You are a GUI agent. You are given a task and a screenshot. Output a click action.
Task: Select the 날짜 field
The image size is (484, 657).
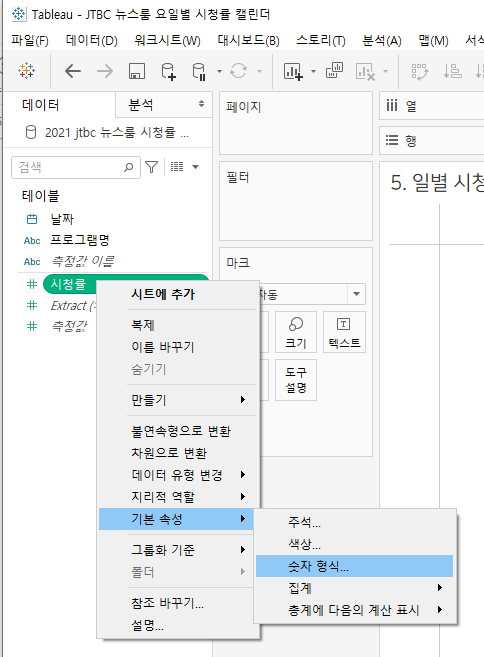coord(62,219)
